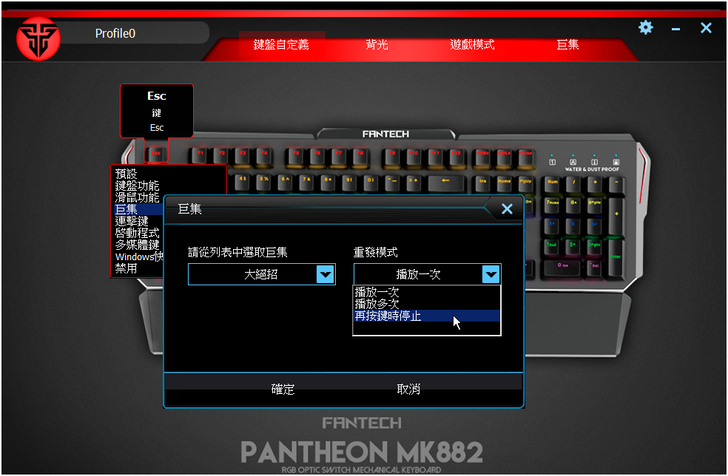Viewport: 728px width, 476px height.
Task: Choose 啟動程式 in the key function menu
Action: 137,233
